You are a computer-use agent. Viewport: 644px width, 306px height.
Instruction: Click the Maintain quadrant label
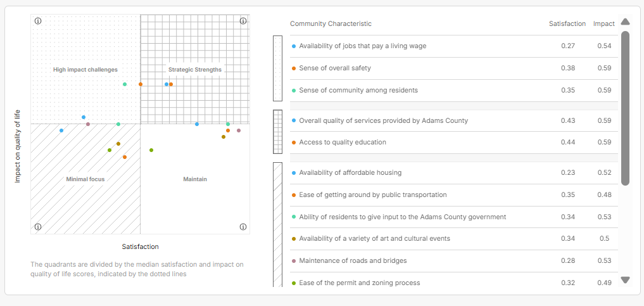tap(195, 179)
